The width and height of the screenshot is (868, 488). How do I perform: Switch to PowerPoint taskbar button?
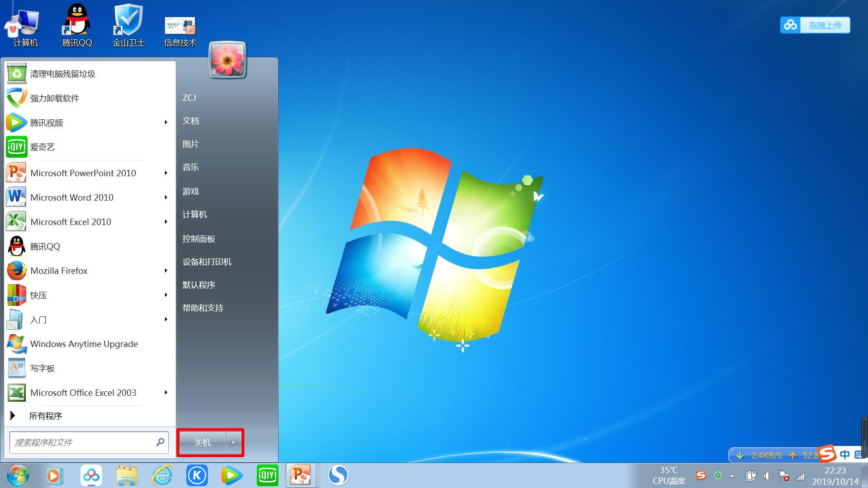pos(301,476)
